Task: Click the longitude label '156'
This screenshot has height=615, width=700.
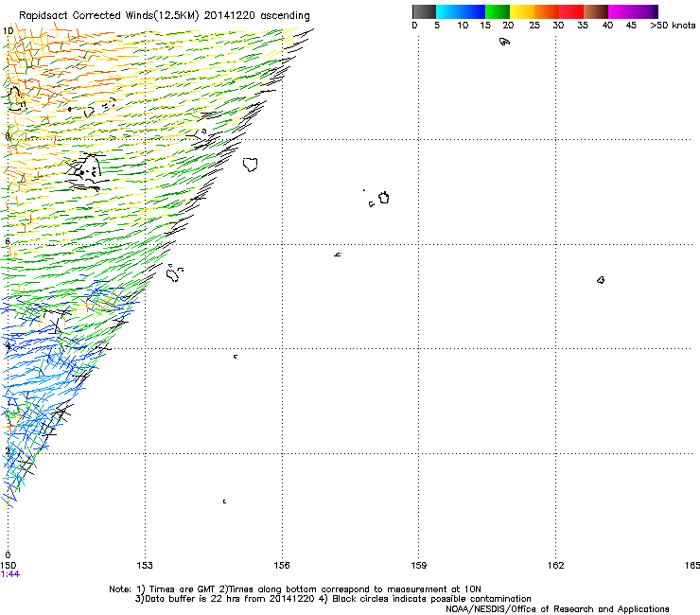Action: [x=282, y=566]
